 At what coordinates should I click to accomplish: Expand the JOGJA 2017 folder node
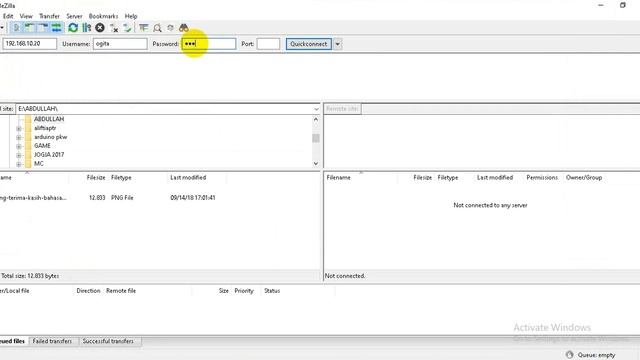18,155
